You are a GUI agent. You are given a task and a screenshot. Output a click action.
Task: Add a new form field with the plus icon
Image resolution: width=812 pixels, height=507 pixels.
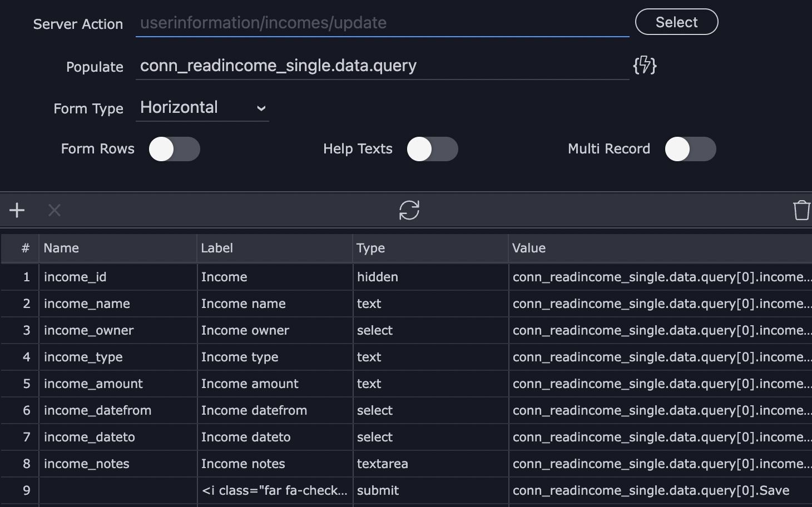pyautogui.click(x=17, y=210)
